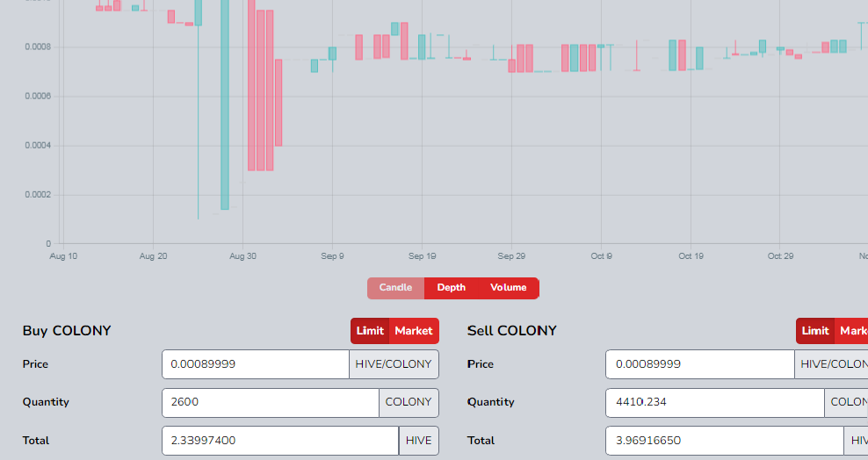
Task: Switch chart to Depth view
Action: (x=452, y=288)
